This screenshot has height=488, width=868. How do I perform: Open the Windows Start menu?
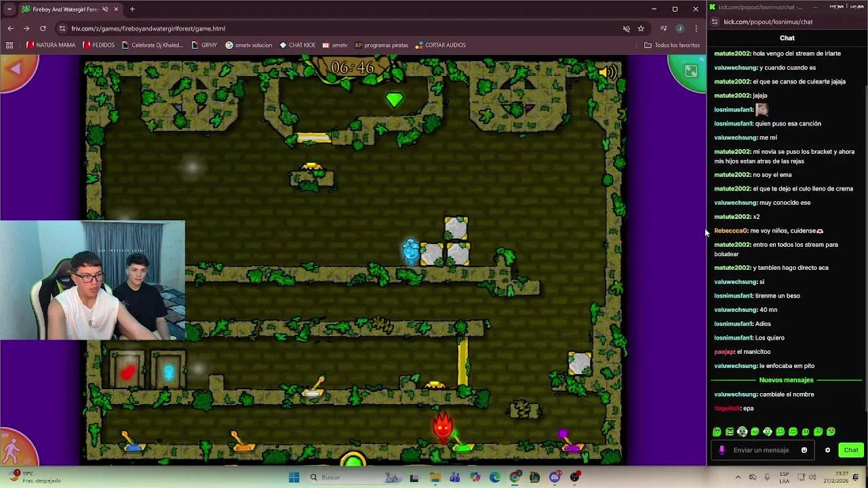coord(294,477)
